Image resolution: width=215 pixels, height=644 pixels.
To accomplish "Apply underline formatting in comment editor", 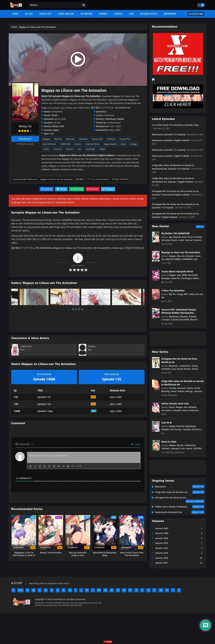I will pyautogui.click(x=40, y=466).
